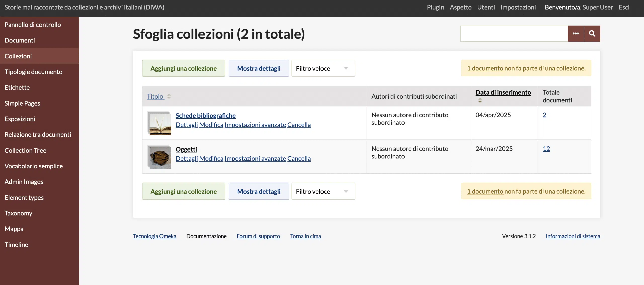The width and height of the screenshot is (644, 285).
Task: Click Torna in cima link
Action: 306,236
